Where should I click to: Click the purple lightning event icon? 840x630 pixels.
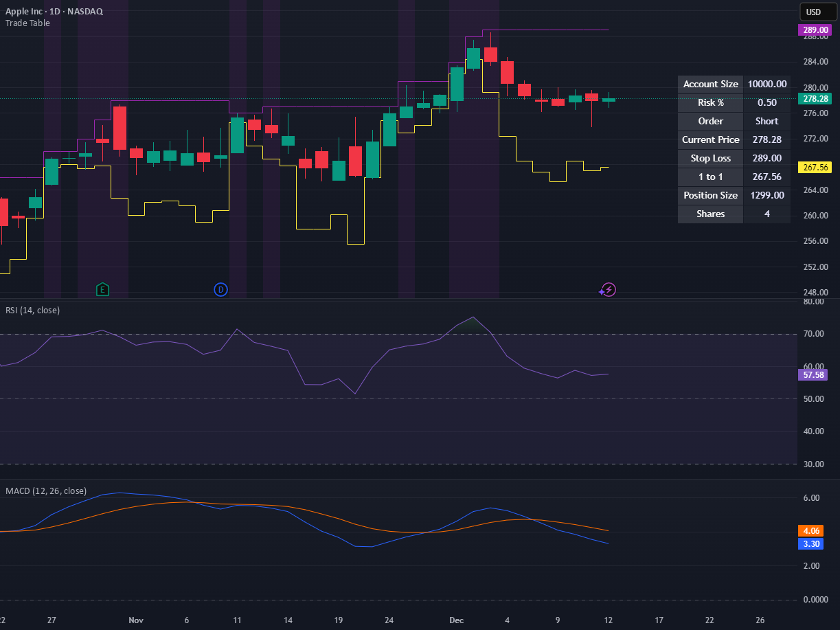pyautogui.click(x=609, y=290)
